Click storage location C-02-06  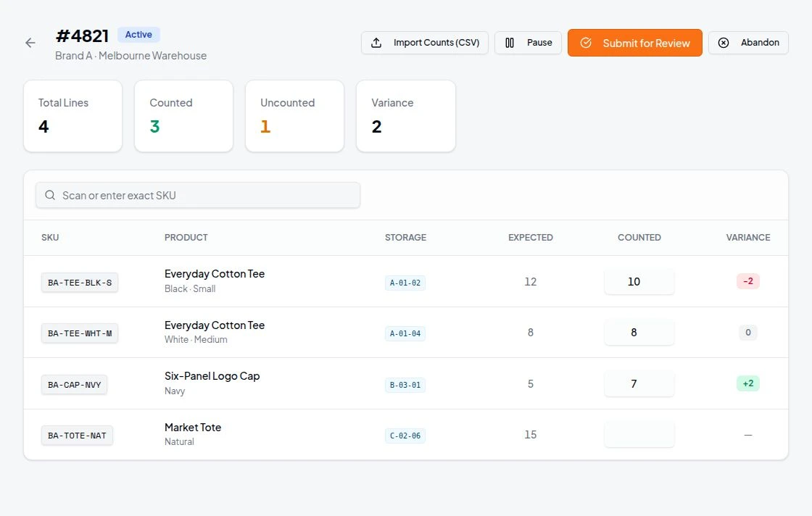(405, 436)
